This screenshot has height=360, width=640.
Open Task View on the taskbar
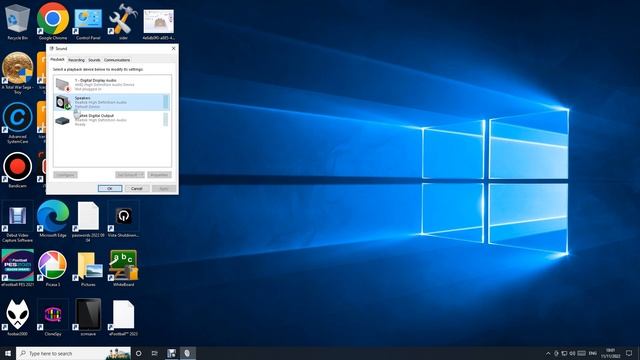tap(155, 353)
